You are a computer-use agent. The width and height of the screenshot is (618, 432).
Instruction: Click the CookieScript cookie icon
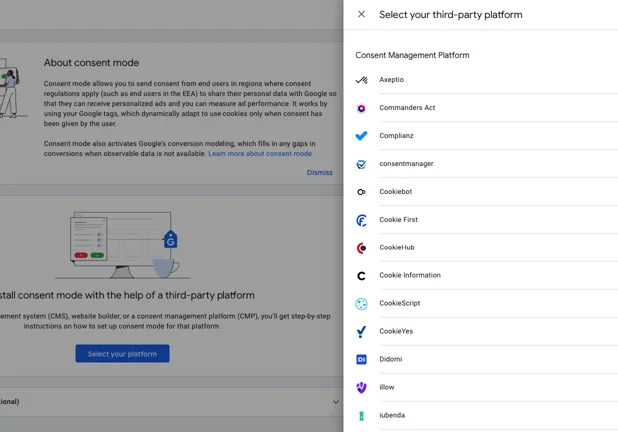(x=361, y=304)
